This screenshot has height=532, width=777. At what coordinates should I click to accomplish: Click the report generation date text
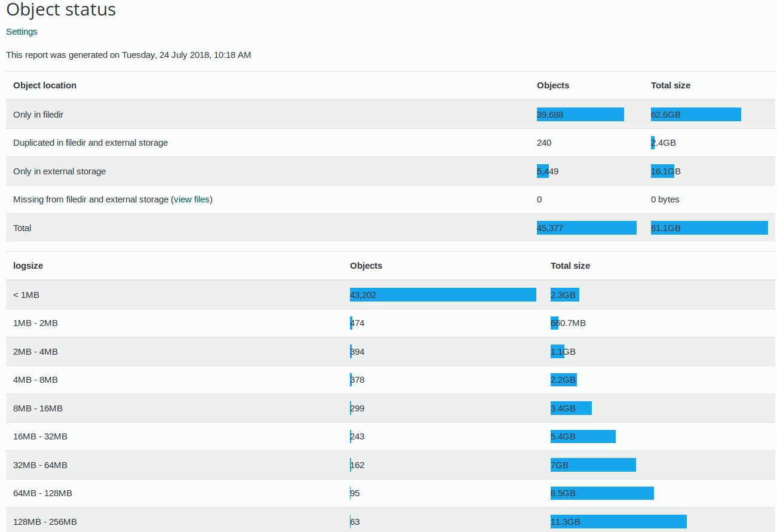[x=128, y=54]
